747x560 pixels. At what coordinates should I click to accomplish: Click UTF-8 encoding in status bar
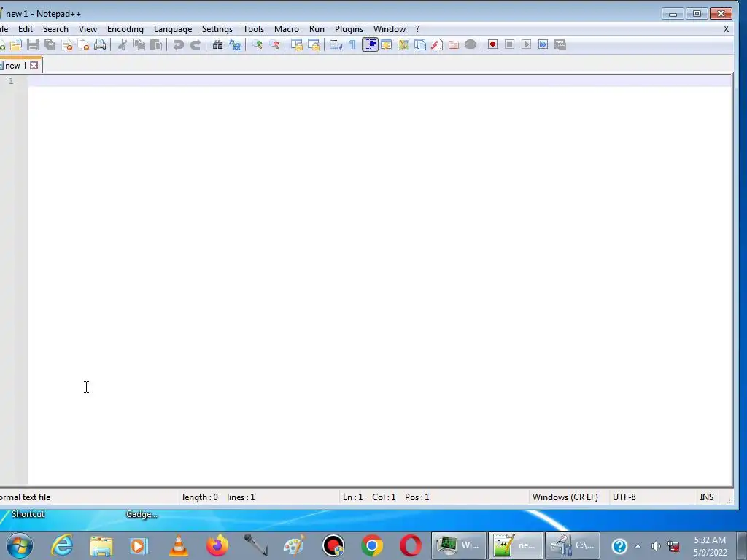click(624, 497)
